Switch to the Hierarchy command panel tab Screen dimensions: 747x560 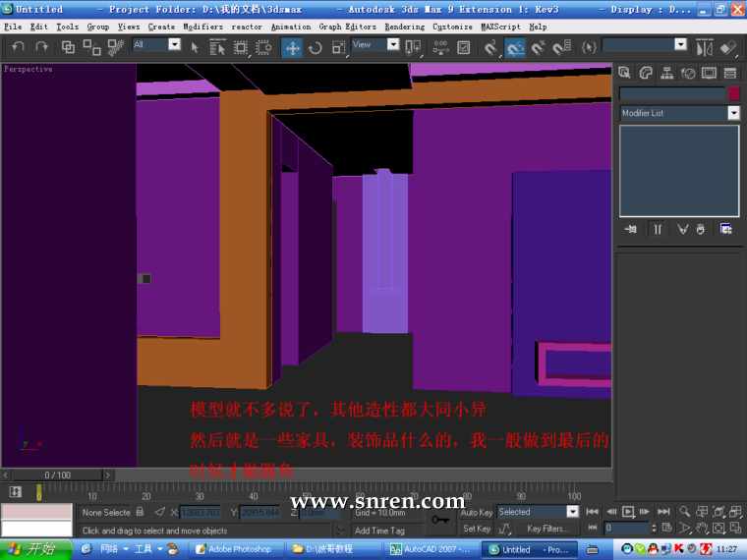[667, 73]
